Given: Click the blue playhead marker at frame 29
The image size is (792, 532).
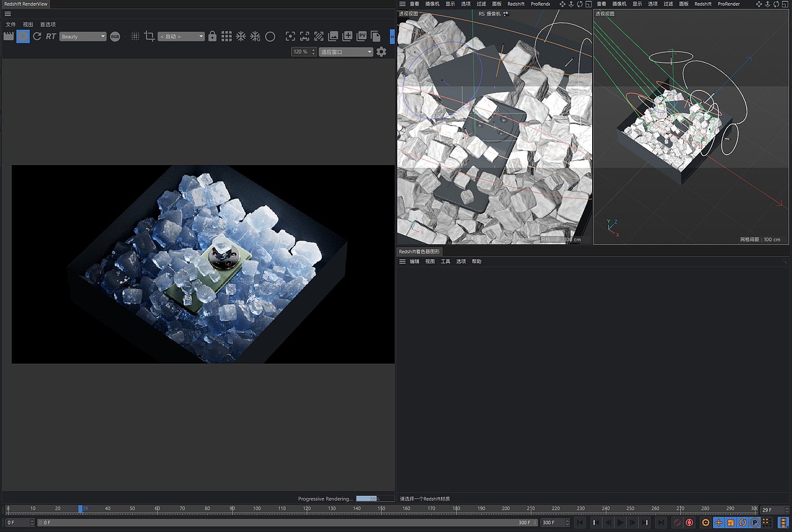Looking at the screenshot, I should tap(80, 508).
